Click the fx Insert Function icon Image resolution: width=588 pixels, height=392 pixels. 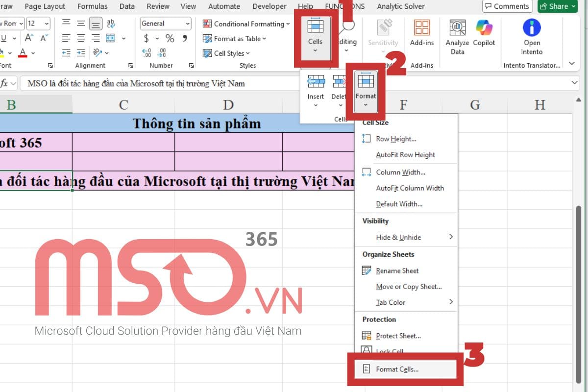coord(4,83)
